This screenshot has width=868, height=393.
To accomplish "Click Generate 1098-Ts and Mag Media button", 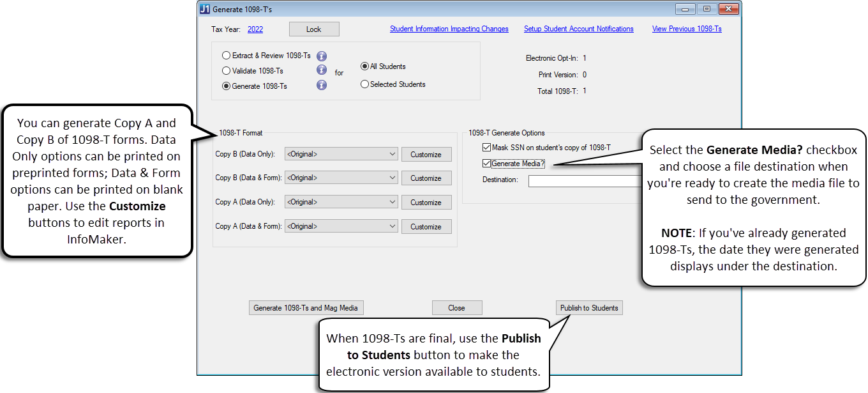I will tap(306, 308).
